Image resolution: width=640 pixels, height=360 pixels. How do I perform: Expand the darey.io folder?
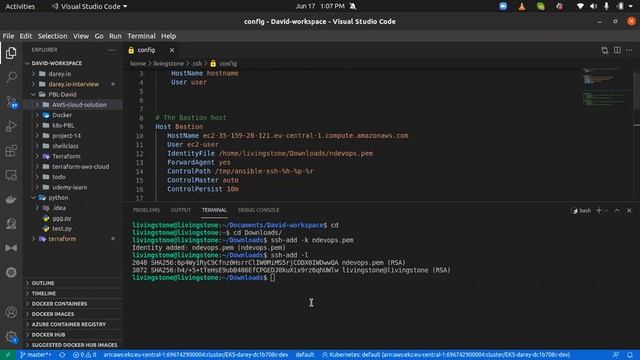[x=73, y=74]
